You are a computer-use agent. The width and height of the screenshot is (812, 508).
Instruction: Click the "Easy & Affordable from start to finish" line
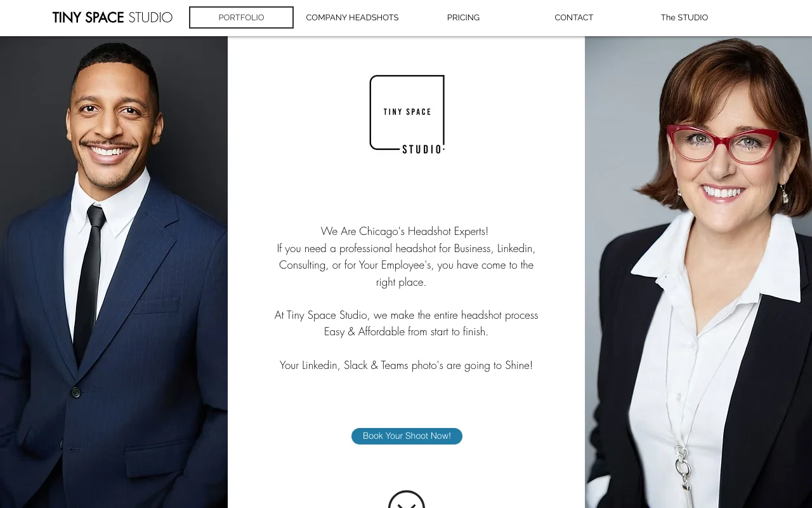(x=406, y=331)
